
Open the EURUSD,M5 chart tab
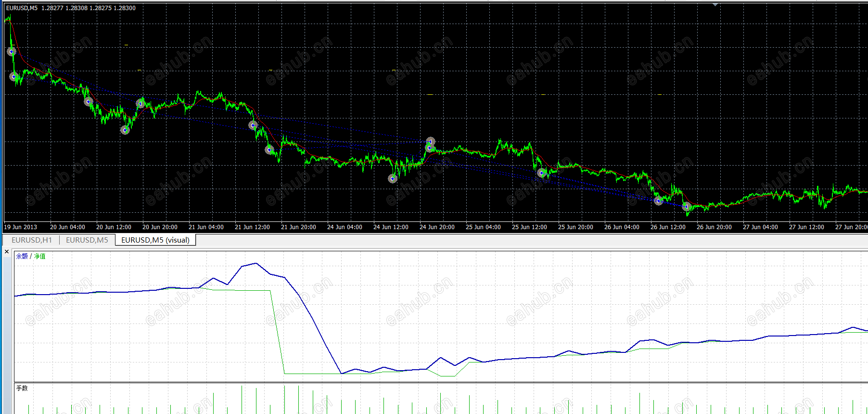pyautogui.click(x=87, y=240)
